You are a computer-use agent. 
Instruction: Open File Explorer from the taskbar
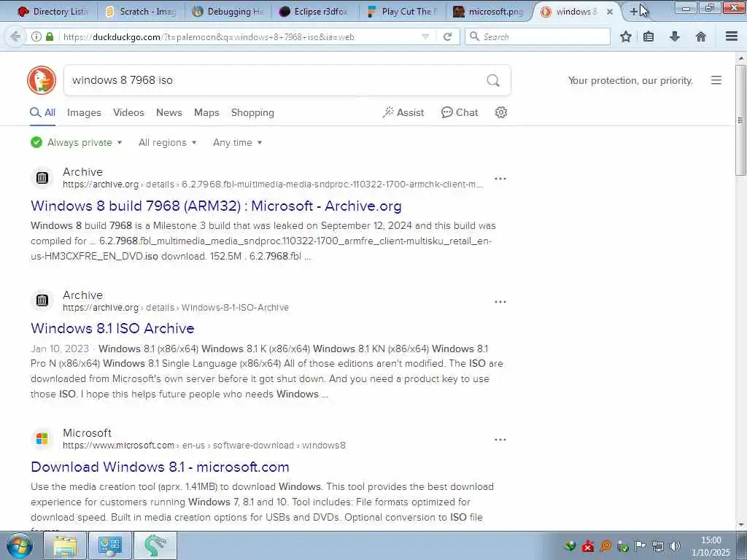65,545
